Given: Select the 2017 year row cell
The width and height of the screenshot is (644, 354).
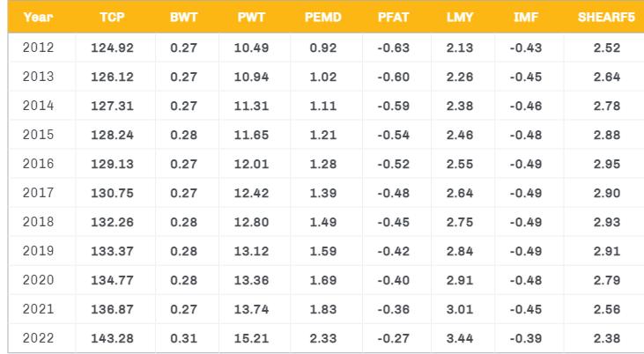Looking at the screenshot, I should pyautogui.click(x=37, y=193).
